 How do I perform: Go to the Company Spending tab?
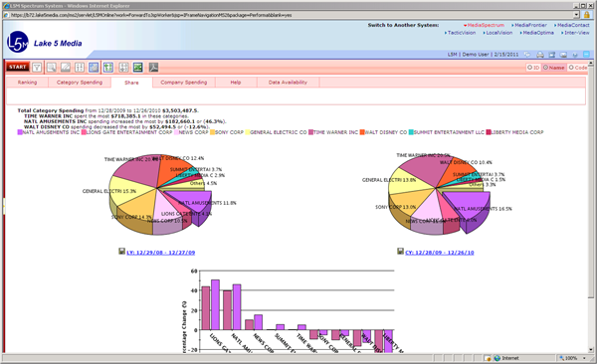pos(184,83)
